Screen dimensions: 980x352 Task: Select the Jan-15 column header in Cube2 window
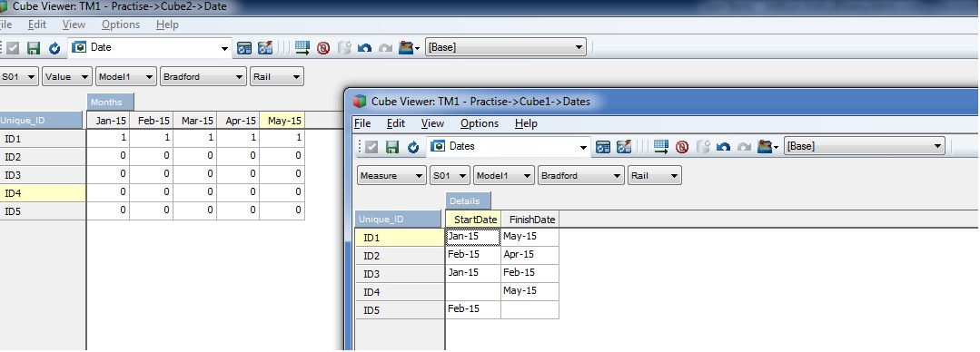(x=108, y=121)
